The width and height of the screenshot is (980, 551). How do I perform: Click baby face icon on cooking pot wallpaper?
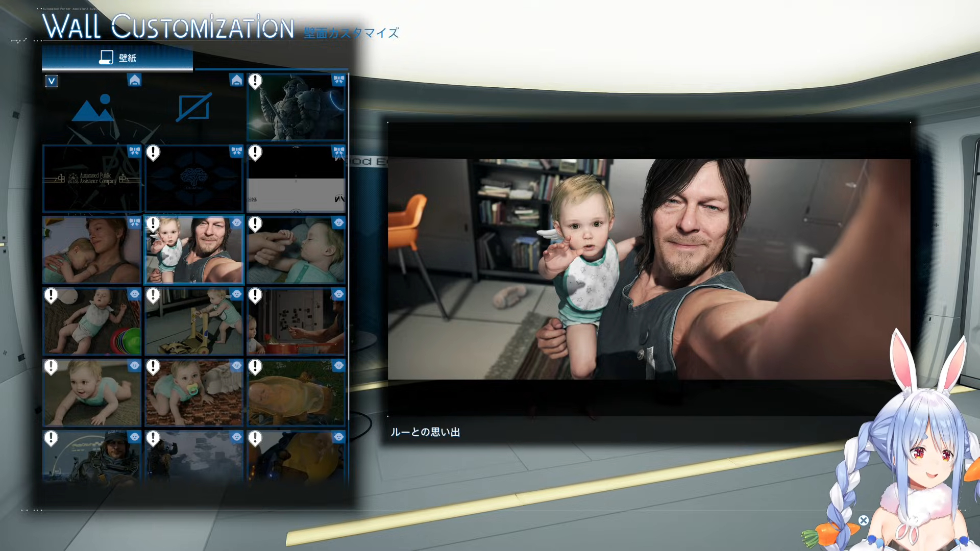(x=338, y=294)
